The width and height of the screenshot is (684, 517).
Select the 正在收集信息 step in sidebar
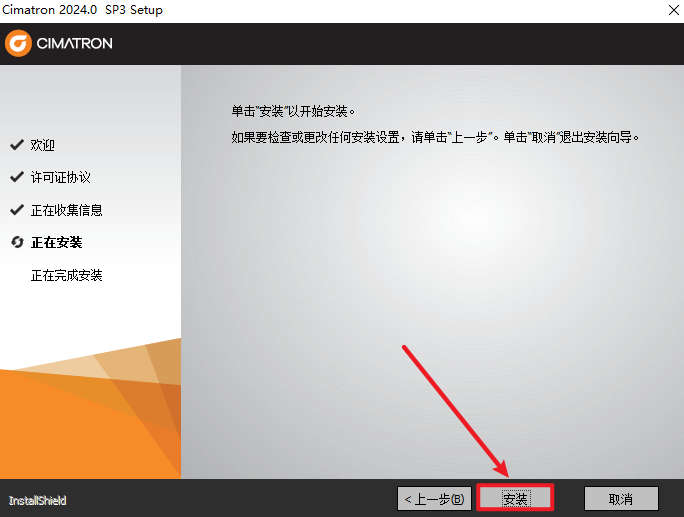coord(66,210)
